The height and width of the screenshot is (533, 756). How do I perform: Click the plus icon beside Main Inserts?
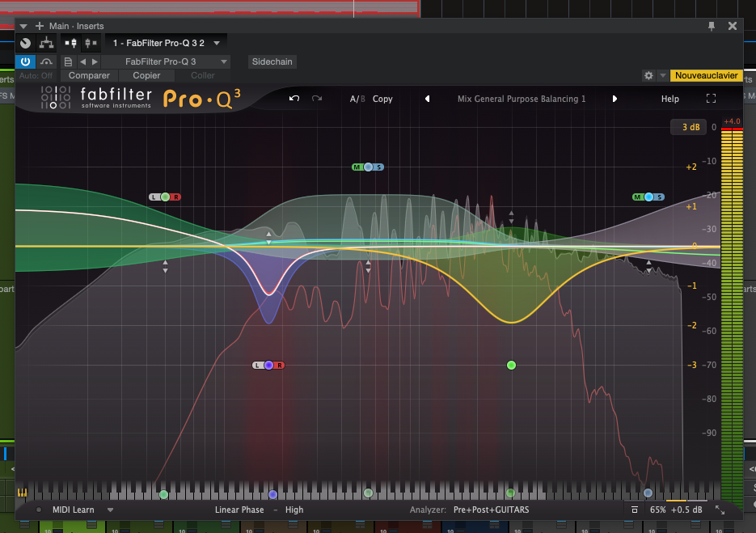coord(40,26)
